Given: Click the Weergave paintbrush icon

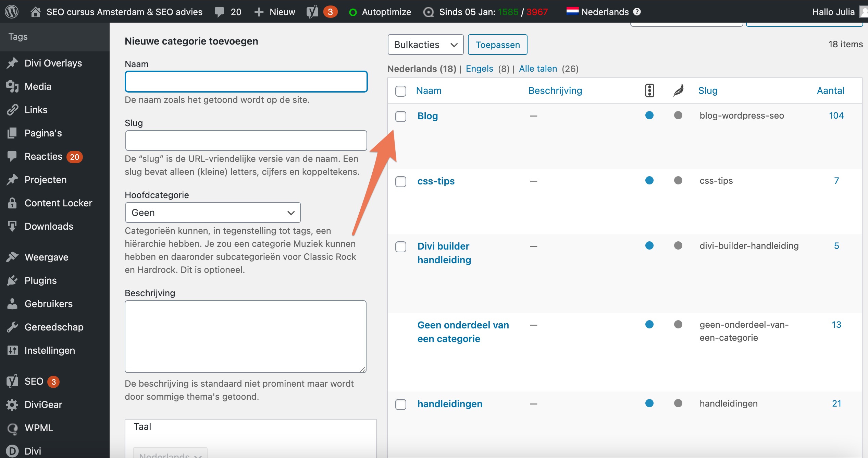Looking at the screenshot, I should (12, 257).
